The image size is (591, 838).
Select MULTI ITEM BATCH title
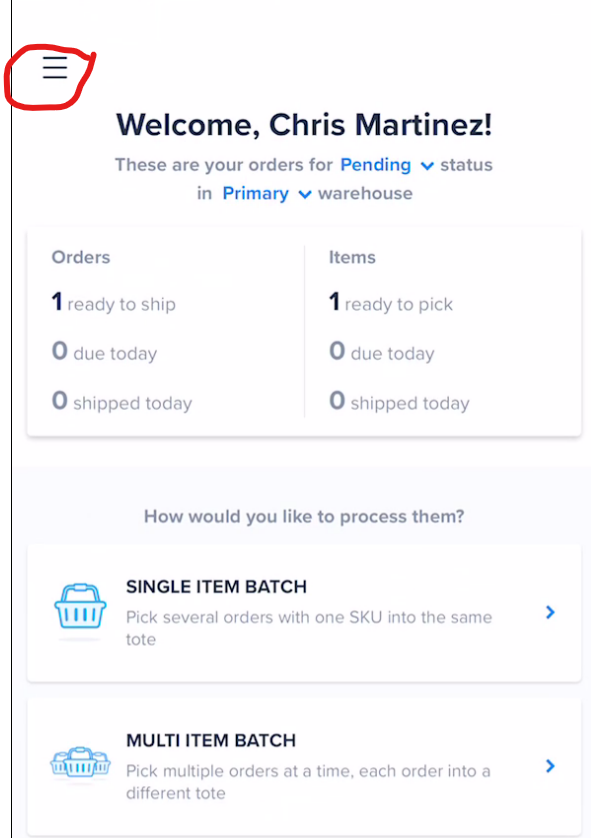(211, 740)
